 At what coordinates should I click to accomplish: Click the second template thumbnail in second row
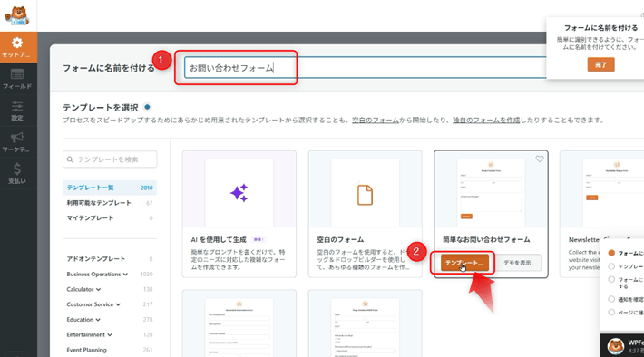coord(366,327)
